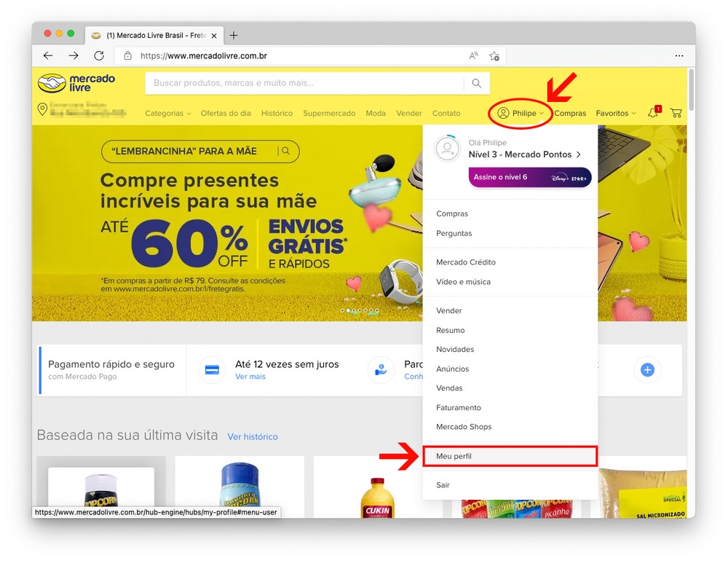Open the browser three-dot menu
Screen dimensions: 728x561
pyautogui.click(x=678, y=56)
